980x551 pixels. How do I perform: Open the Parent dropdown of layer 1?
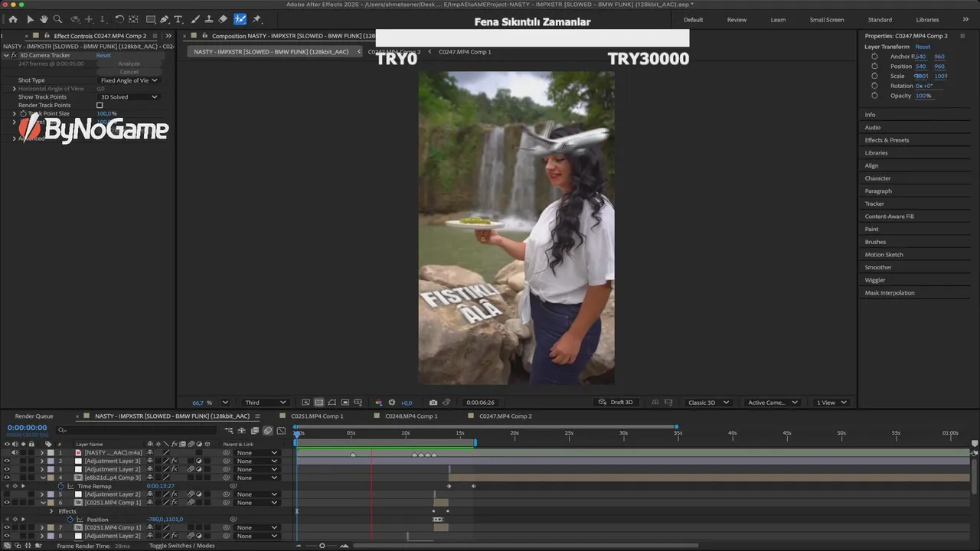(257, 453)
